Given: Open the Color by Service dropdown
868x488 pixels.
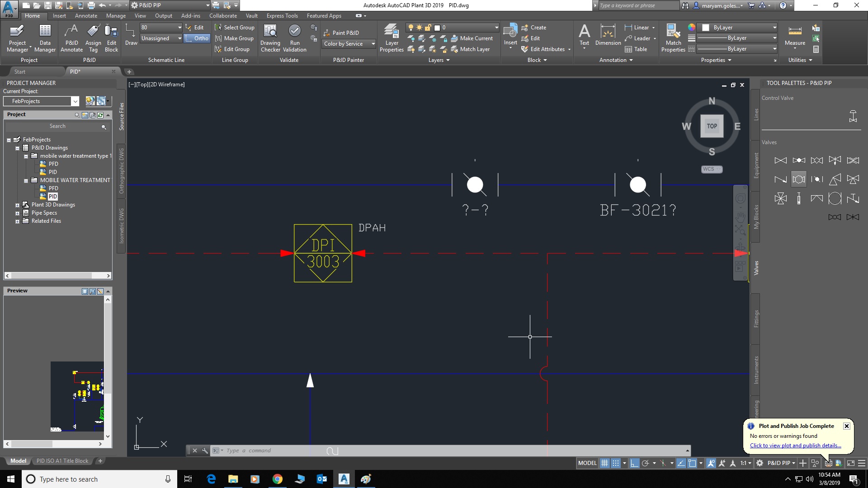Looking at the screenshot, I should [349, 44].
